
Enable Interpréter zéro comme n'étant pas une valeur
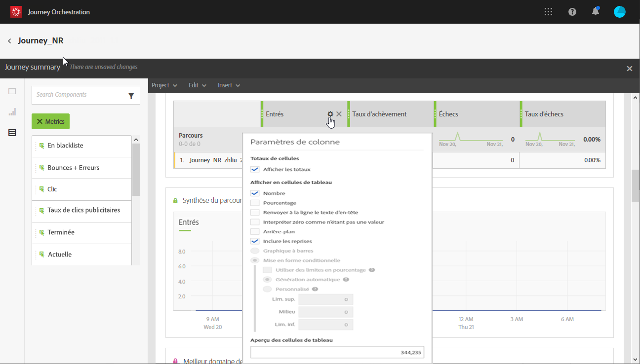[255, 222]
